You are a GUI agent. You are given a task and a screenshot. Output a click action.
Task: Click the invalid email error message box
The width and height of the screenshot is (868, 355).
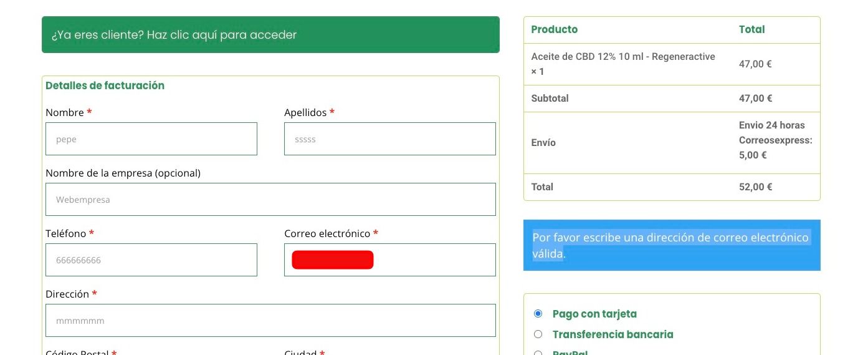tap(672, 245)
